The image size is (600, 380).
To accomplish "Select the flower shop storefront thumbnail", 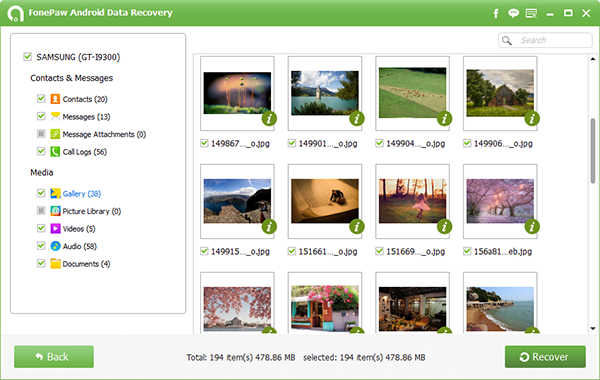I will 325,308.
